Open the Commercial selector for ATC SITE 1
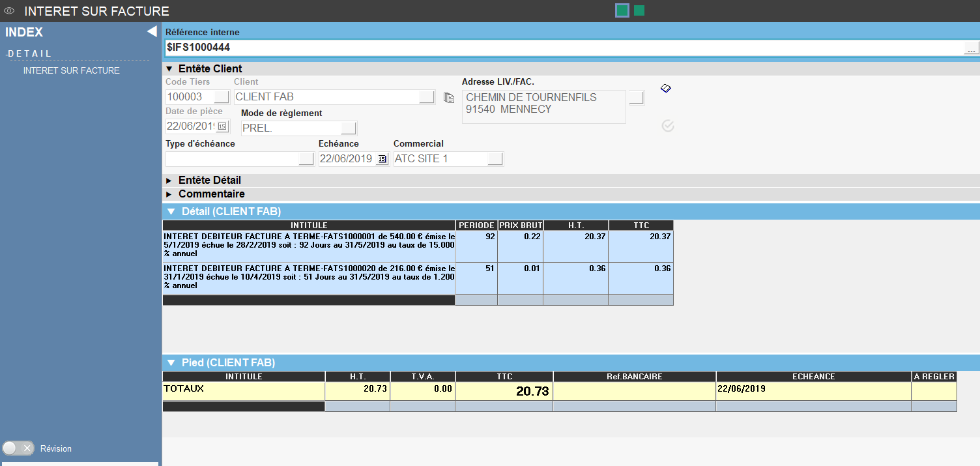Image resolution: width=980 pixels, height=466 pixels. click(495, 159)
